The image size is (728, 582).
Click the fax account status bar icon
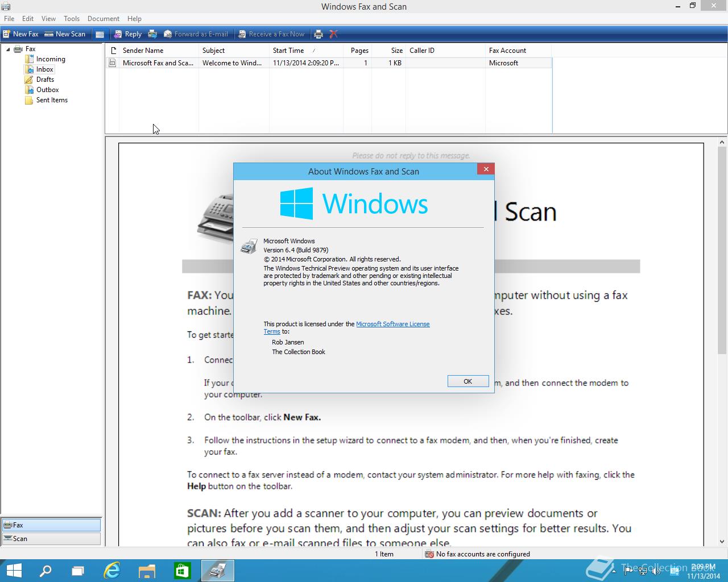click(x=430, y=554)
